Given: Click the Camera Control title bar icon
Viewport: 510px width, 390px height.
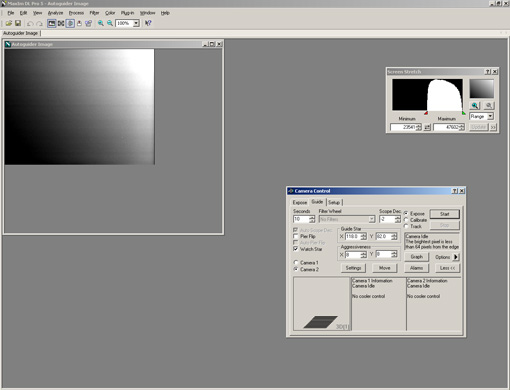Looking at the screenshot, I should [x=290, y=191].
